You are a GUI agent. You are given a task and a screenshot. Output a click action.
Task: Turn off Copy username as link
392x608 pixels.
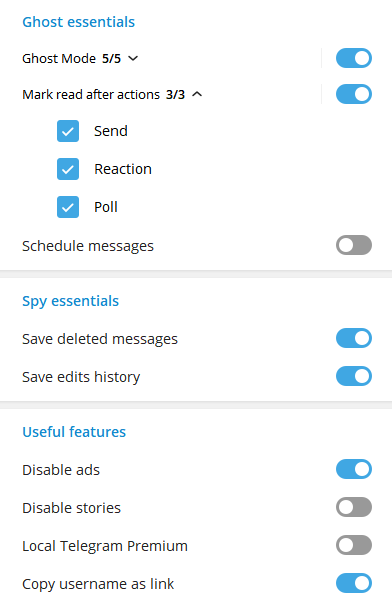click(354, 583)
